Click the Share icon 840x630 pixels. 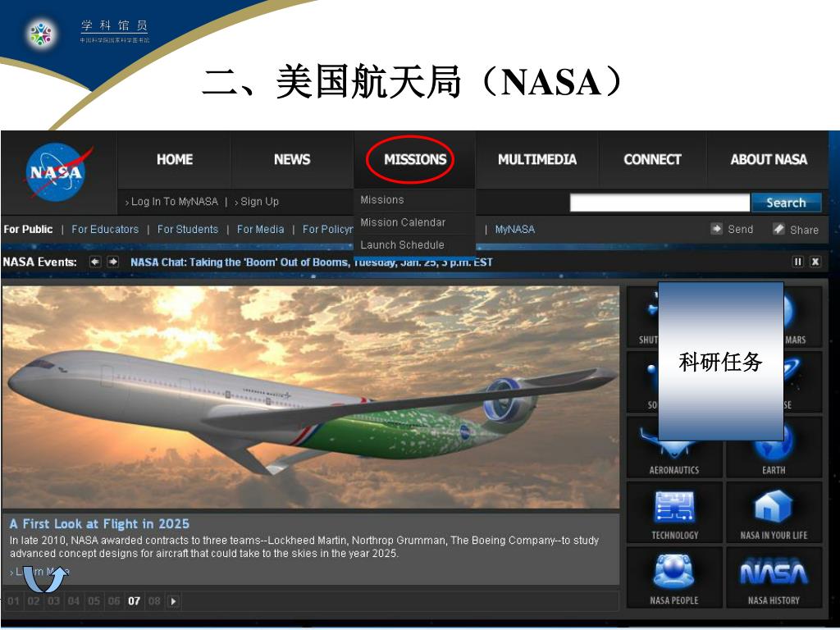[x=778, y=229]
